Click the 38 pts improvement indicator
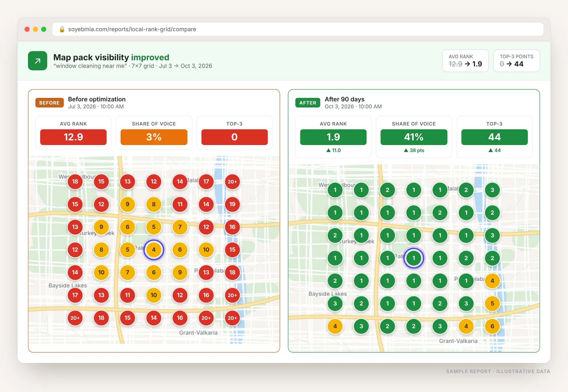The height and width of the screenshot is (392, 568). tap(414, 150)
